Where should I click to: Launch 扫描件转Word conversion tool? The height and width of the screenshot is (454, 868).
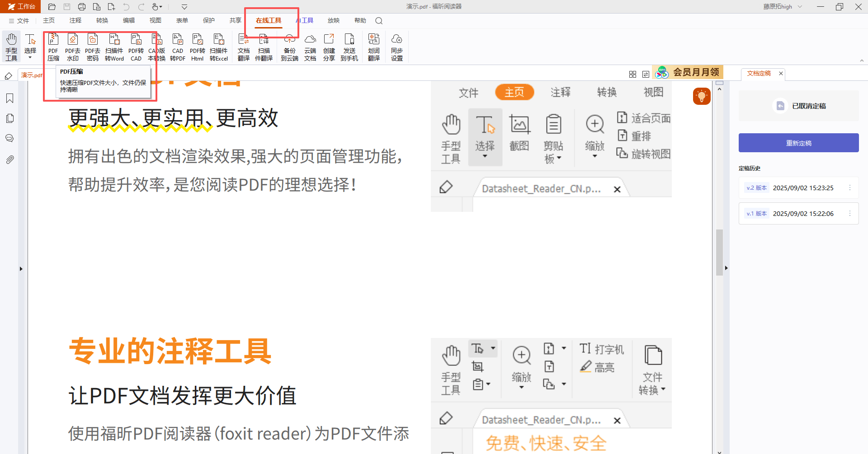pyautogui.click(x=114, y=47)
